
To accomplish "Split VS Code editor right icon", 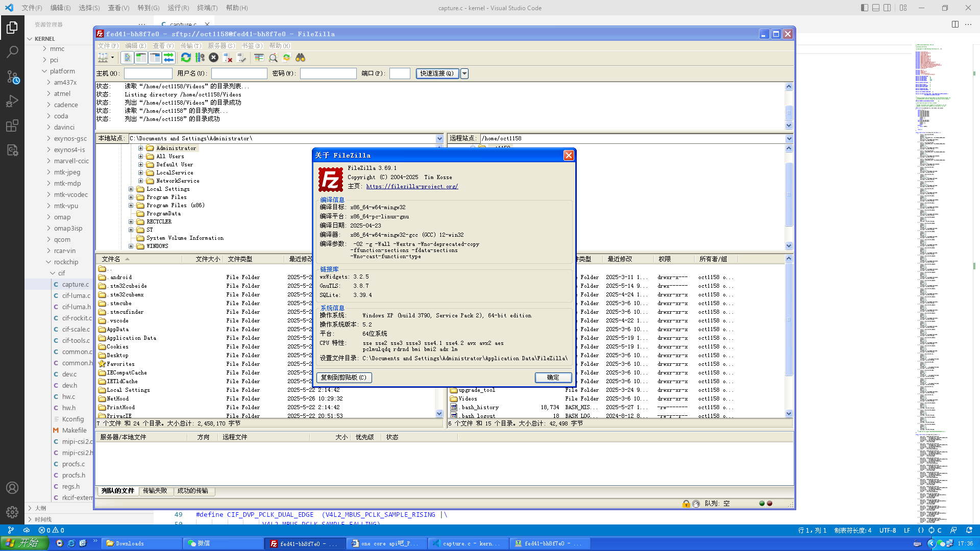I will (955, 24).
